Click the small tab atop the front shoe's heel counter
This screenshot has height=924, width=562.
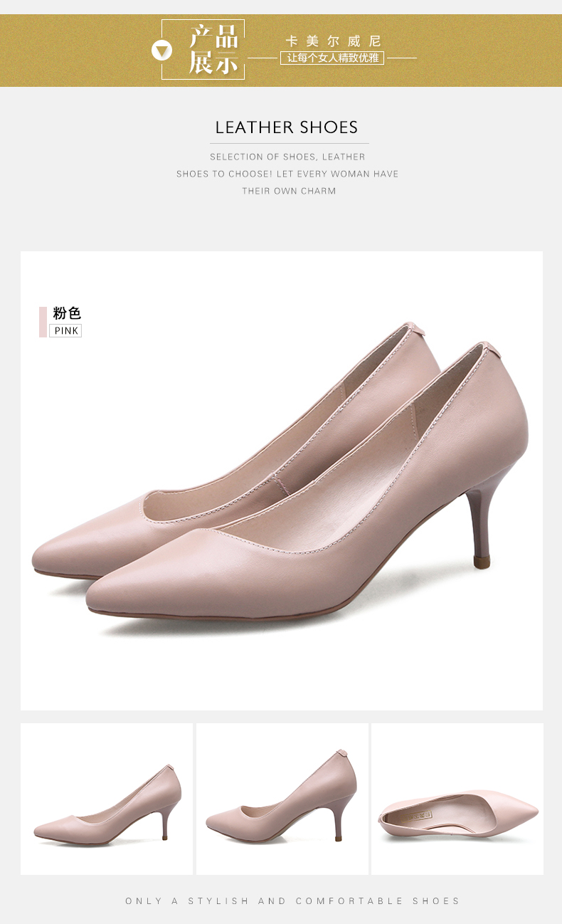click(491, 348)
